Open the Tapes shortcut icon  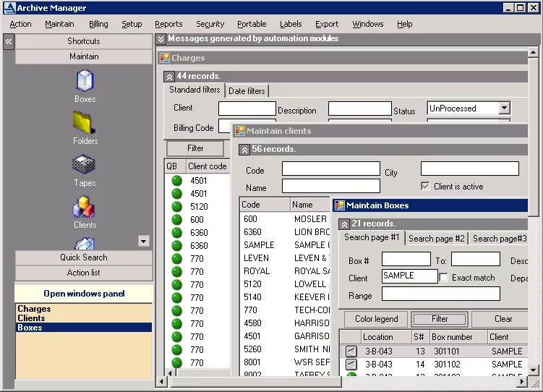[x=84, y=164]
